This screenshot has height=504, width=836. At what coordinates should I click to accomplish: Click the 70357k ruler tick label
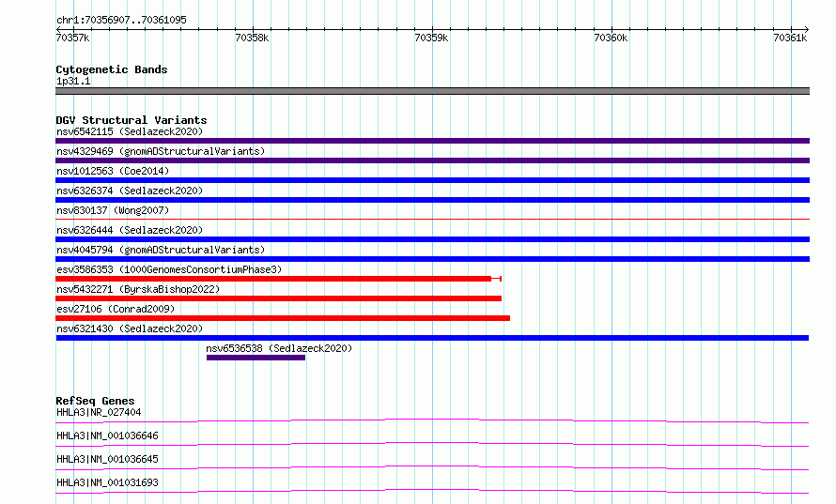coord(72,38)
